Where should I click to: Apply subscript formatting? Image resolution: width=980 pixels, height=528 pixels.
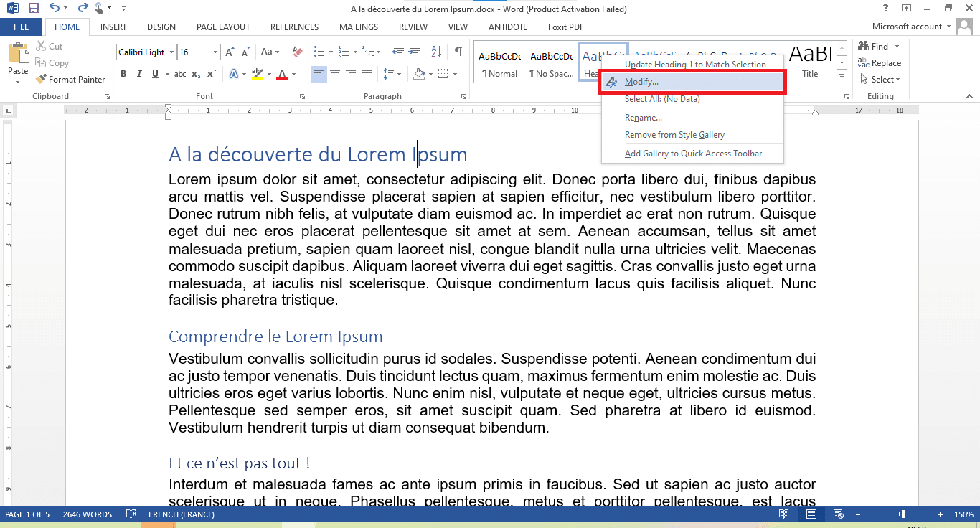[x=196, y=74]
